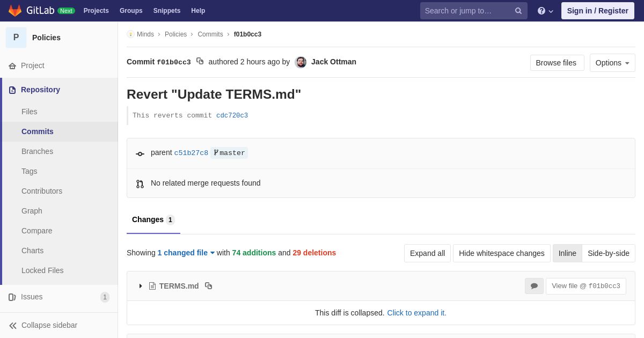Copy commit SHA f01b0cc3 to clipboard
The width and height of the screenshot is (644, 338).
coord(200,61)
